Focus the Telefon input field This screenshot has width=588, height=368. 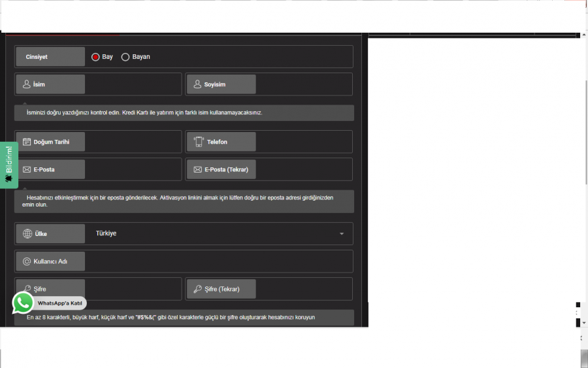point(304,142)
